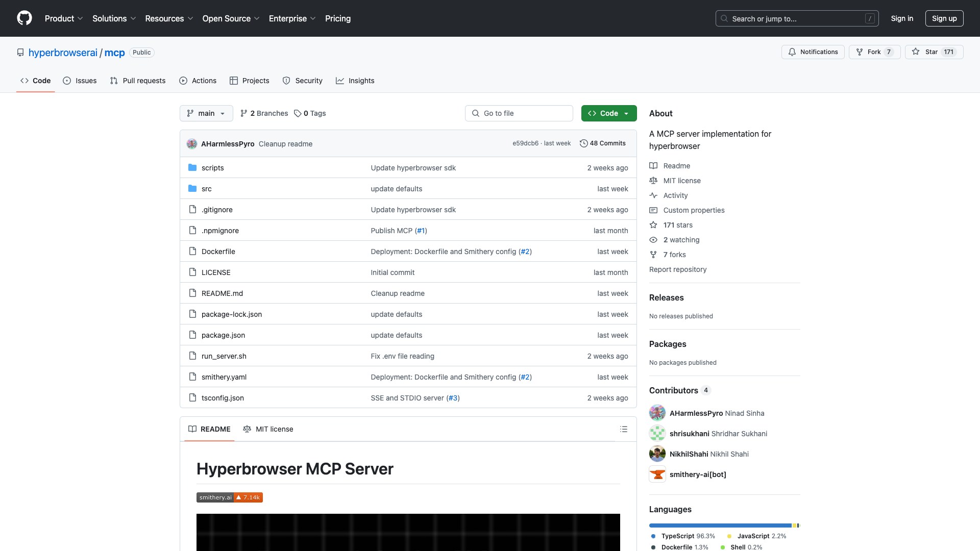The height and width of the screenshot is (551, 980).
Task: Click the Report repository link
Action: [x=677, y=269]
